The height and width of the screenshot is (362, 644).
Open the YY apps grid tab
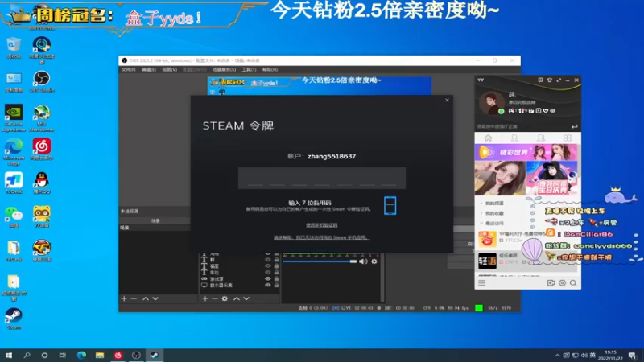pos(568,138)
